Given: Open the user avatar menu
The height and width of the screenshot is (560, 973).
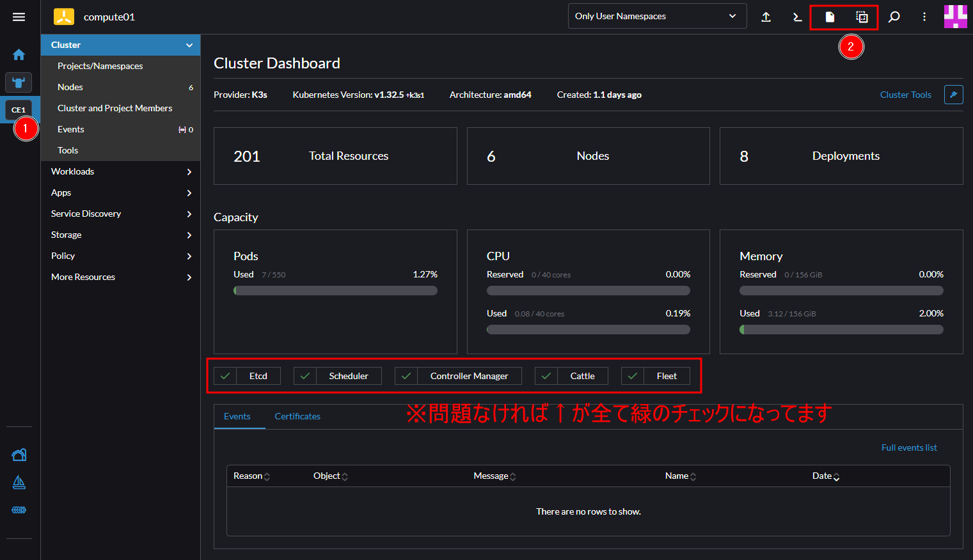Looking at the screenshot, I should pos(956,17).
